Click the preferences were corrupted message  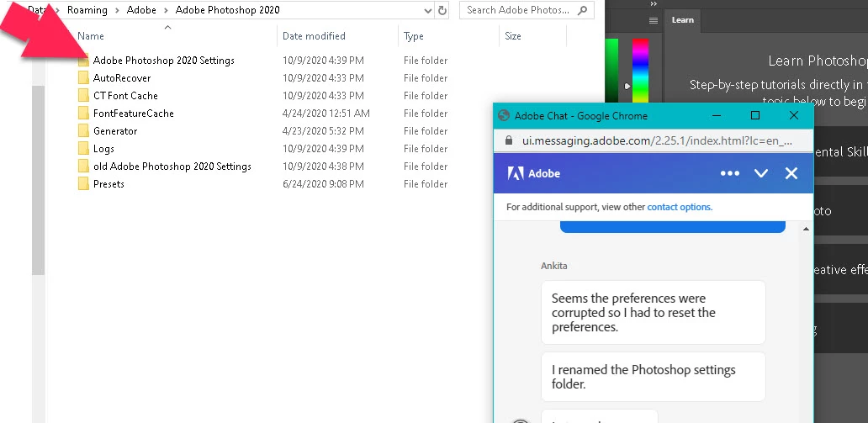[x=654, y=312]
